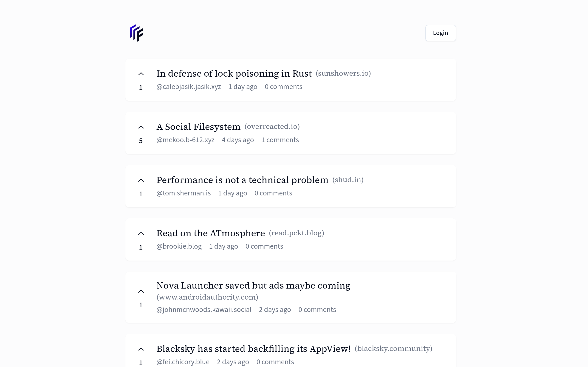The height and width of the screenshot is (367, 588).
Task: Open @johnmcnwoods.kawaii.social profile
Action: pyautogui.click(x=204, y=309)
